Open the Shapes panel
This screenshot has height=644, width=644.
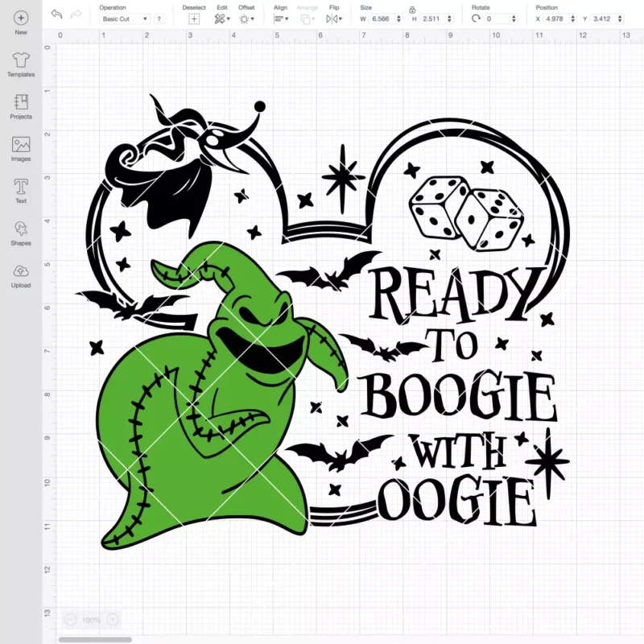click(21, 233)
